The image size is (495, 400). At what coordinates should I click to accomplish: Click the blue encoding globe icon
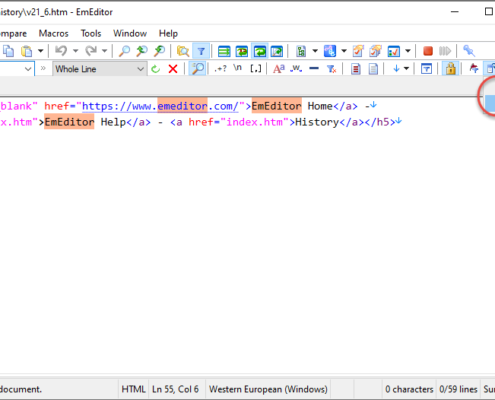pos(330,51)
